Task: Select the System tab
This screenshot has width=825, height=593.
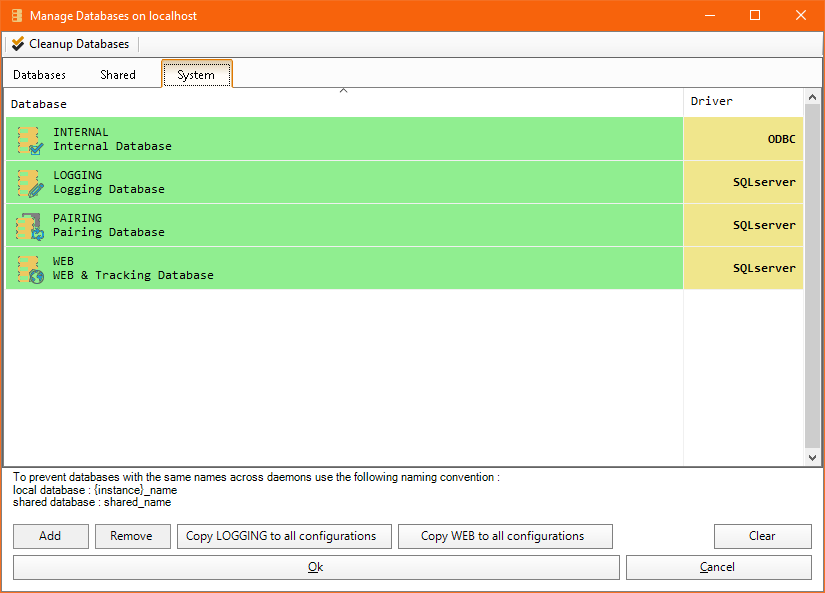Action: tap(196, 75)
